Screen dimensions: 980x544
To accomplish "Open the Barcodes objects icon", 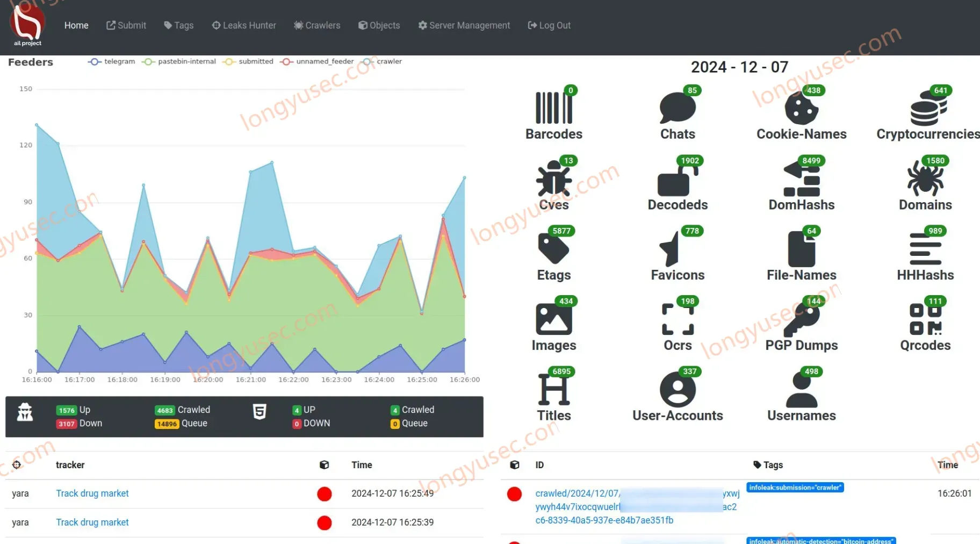I will [x=553, y=108].
